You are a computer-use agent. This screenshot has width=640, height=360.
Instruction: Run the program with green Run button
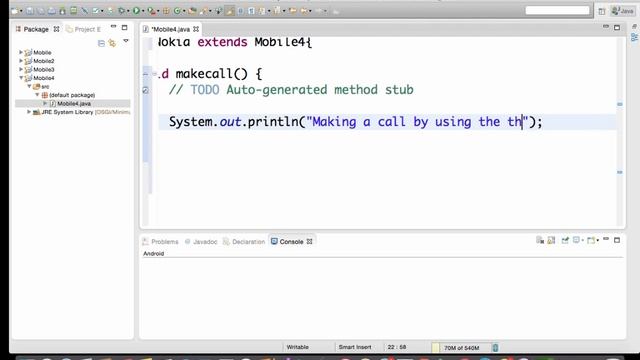click(x=136, y=11)
